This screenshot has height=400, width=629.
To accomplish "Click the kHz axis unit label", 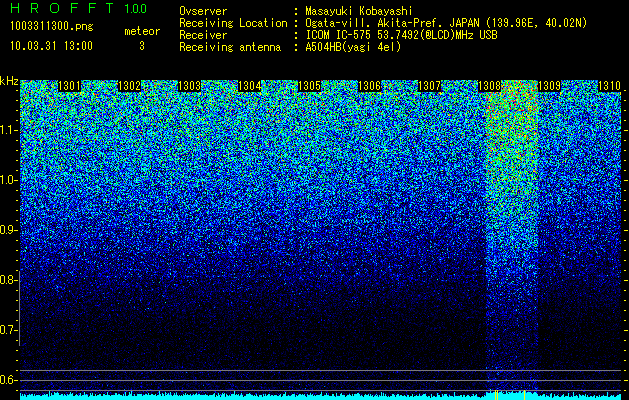I will click(9, 81).
